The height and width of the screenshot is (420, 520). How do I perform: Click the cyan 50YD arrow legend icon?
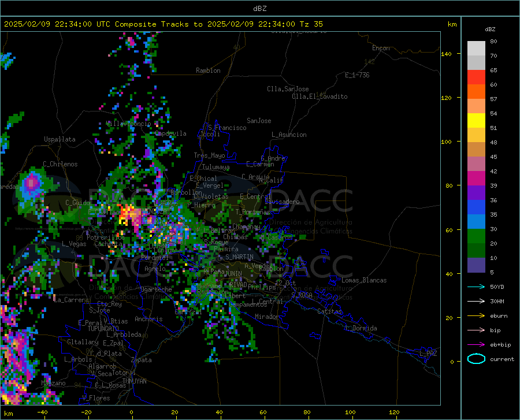476,287
